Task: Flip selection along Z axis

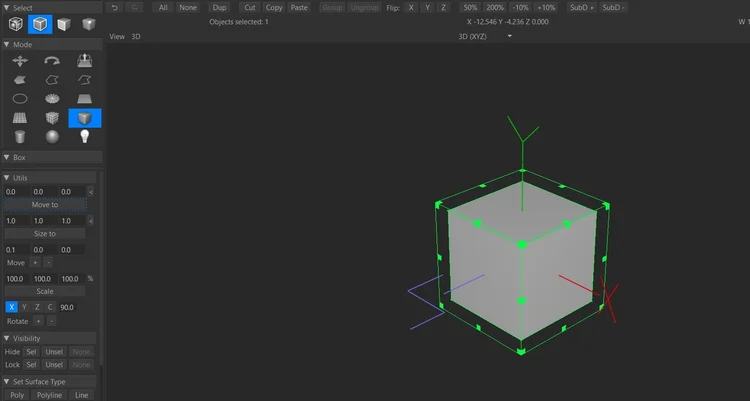Action: click(443, 8)
